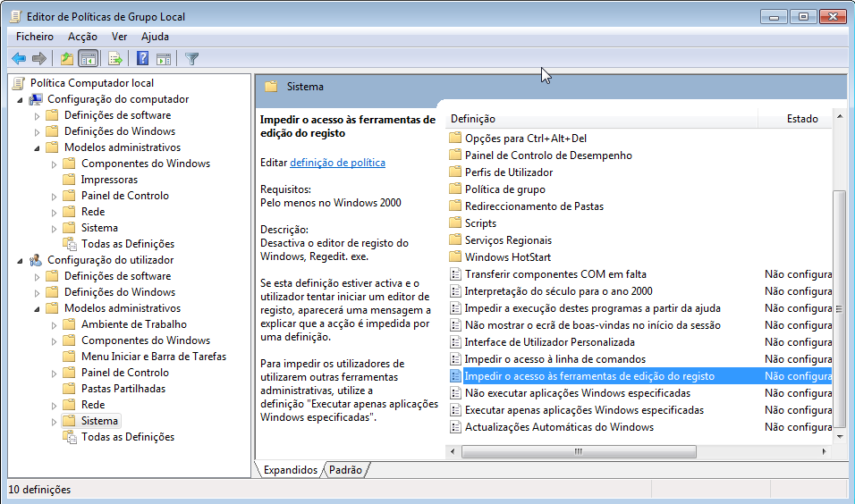
Task: Click the Export list toolbar icon
Action: click(114, 59)
